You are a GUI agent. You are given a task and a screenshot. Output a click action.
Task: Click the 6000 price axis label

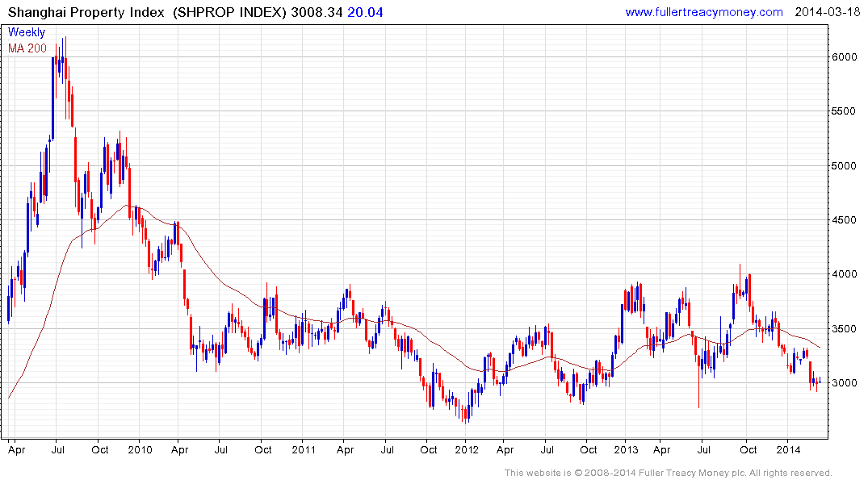pyautogui.click(x=845, y=57)
